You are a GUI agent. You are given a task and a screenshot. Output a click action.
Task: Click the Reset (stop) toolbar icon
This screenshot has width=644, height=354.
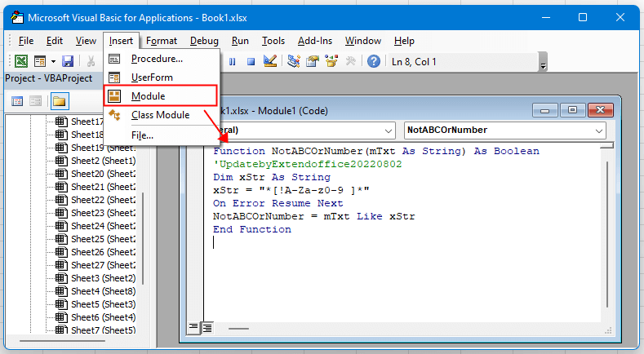(x=251, y=61)
